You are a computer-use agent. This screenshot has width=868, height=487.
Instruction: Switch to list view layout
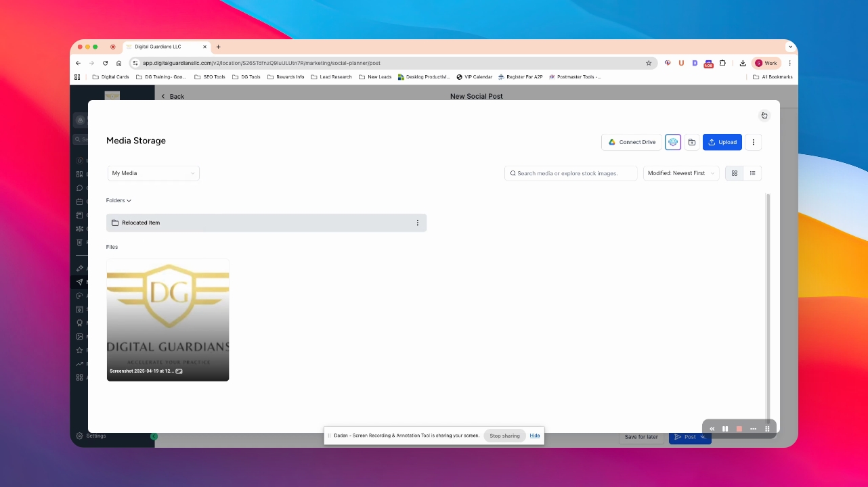click(x=752, y=173)
